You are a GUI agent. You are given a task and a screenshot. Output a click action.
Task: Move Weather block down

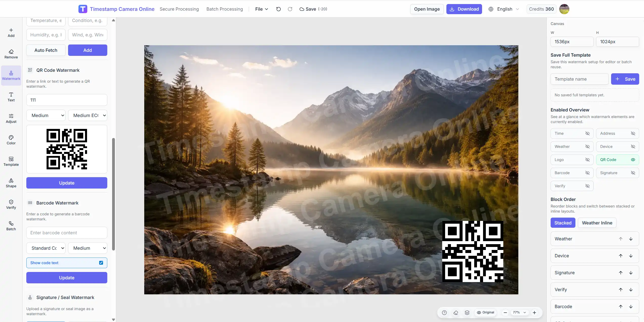tap(631, 239)
